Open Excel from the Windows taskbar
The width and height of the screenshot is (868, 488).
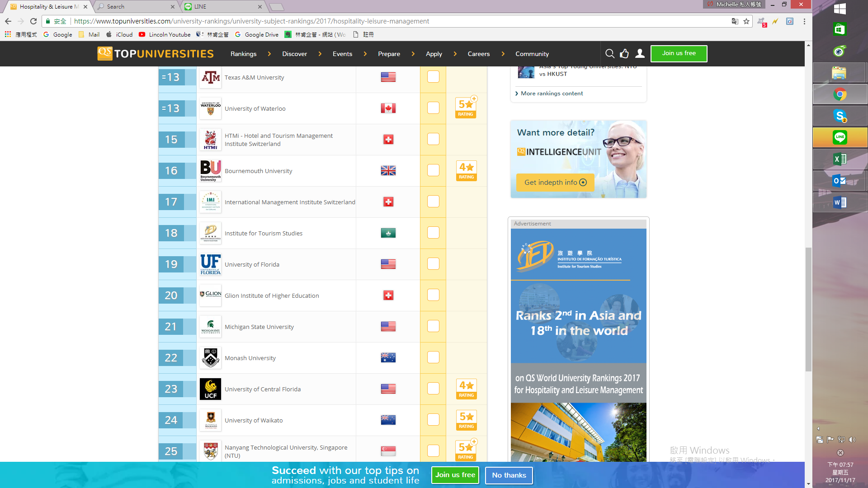[x=840, y=159]
